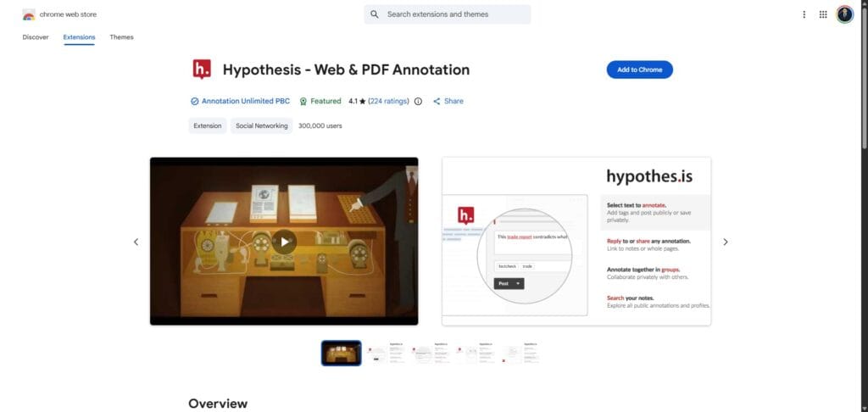Focus the Search extensions and themes field
Screen dimensions: 868x412
[448, 14]
